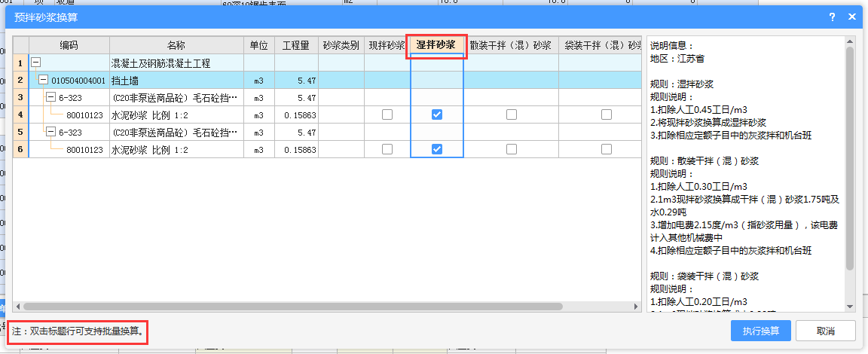This screenshot has height=354, width=868.
Task: Click the description panel scroll-up arrow
Action: point(849,41)
